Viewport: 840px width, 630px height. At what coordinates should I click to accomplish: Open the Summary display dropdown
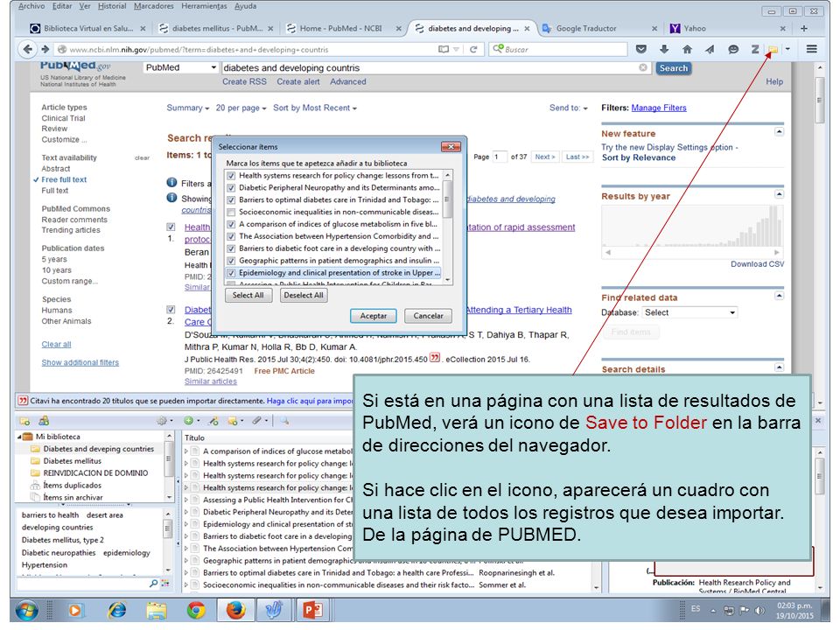(187, 108)
